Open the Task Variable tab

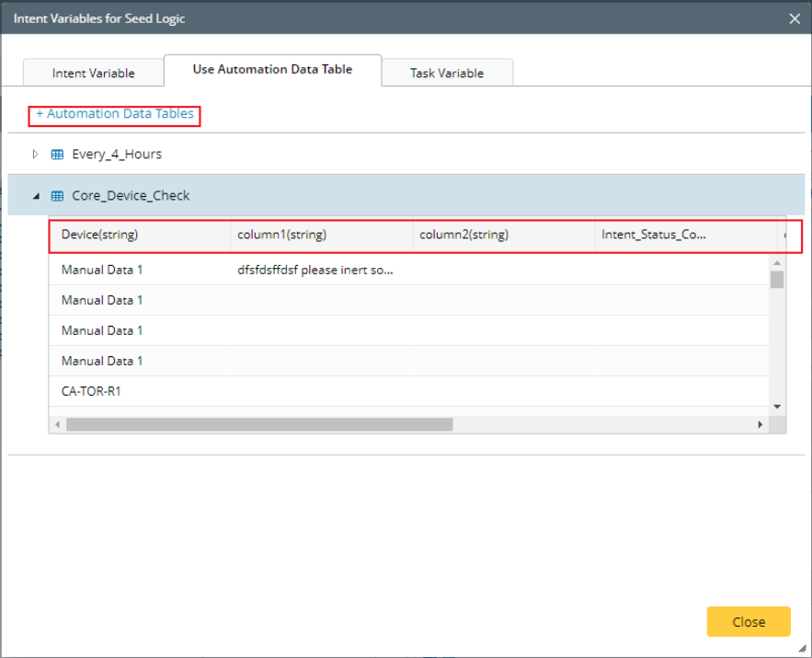(x=447, y=73)
